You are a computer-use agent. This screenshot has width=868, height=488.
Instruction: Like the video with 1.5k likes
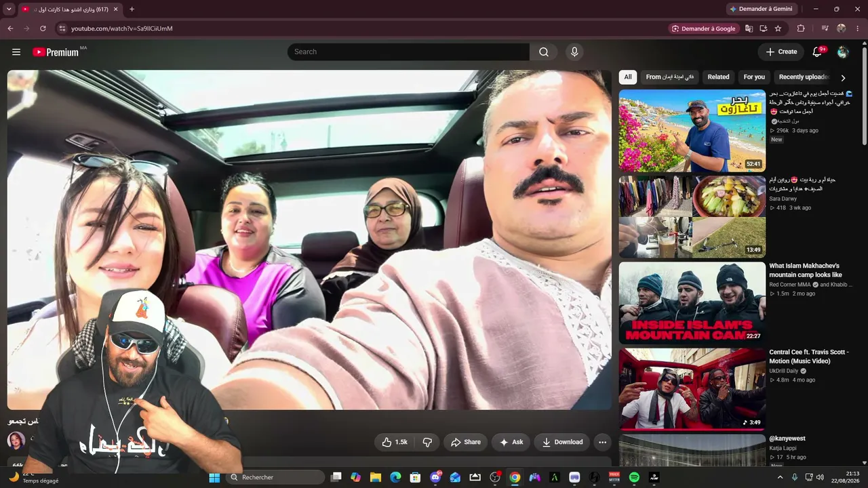click(x=394, y=442)
